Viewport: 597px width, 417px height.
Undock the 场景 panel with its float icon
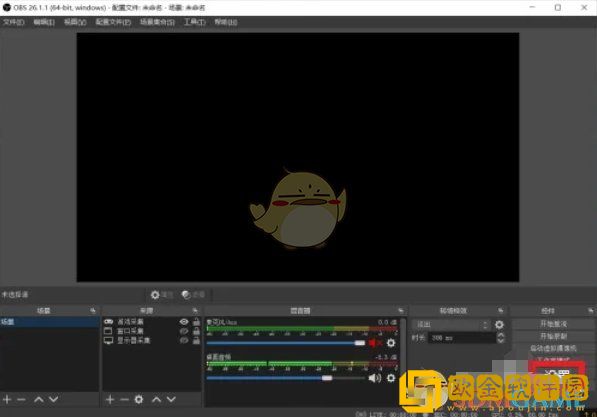pos(93,311)
